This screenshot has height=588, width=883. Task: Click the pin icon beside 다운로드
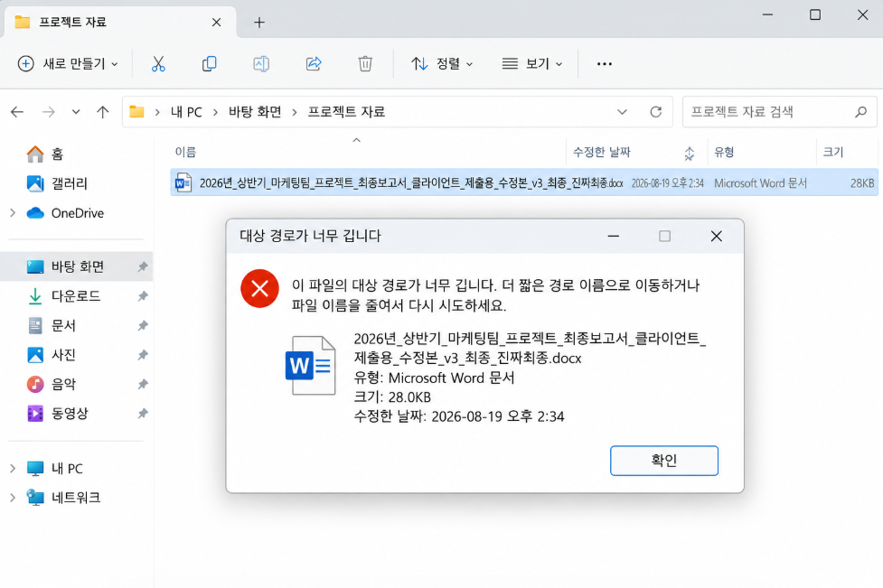[143, 296]
